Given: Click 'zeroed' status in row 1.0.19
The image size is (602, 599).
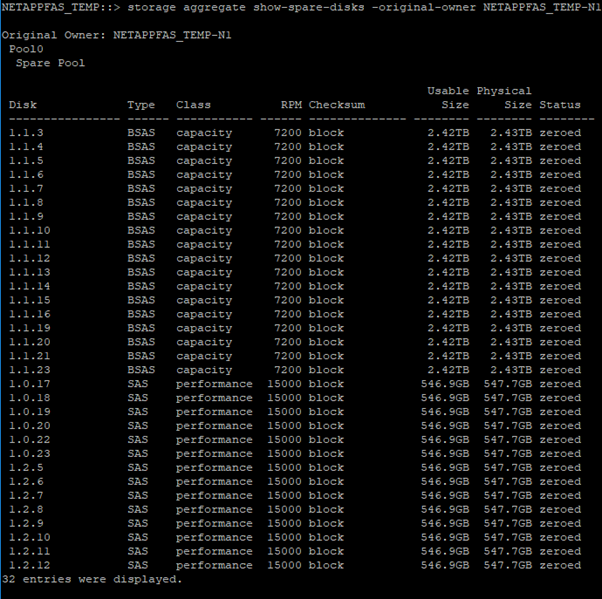Looking at the screenshot, I should pyautogui.click(x=560, y=412).
